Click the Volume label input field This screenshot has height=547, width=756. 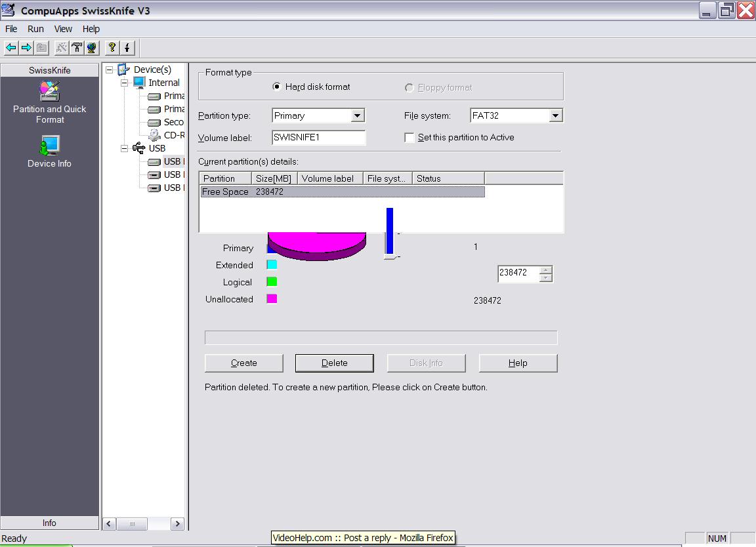coord(318,138)
